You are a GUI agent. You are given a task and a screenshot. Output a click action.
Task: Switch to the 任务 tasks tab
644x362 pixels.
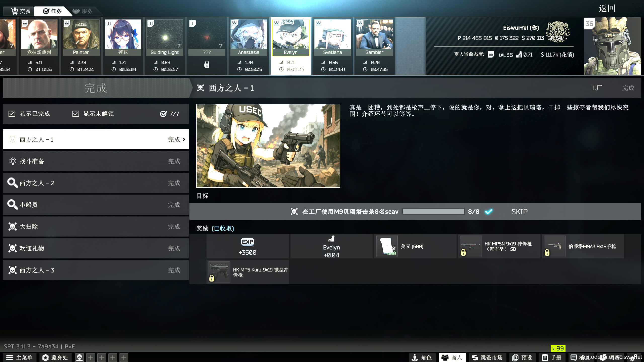(52, 11)
